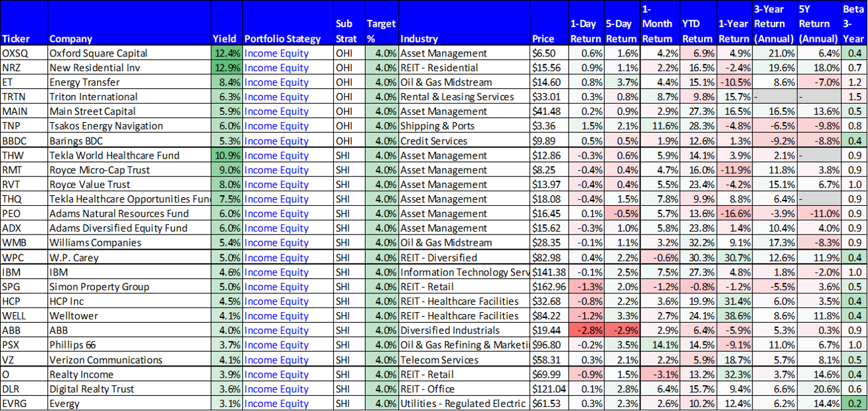This screenshot has width=868, height=411.
Task: Open Income Equity link in IBM row
Action: pyautogui.click(x=276, y=272)
